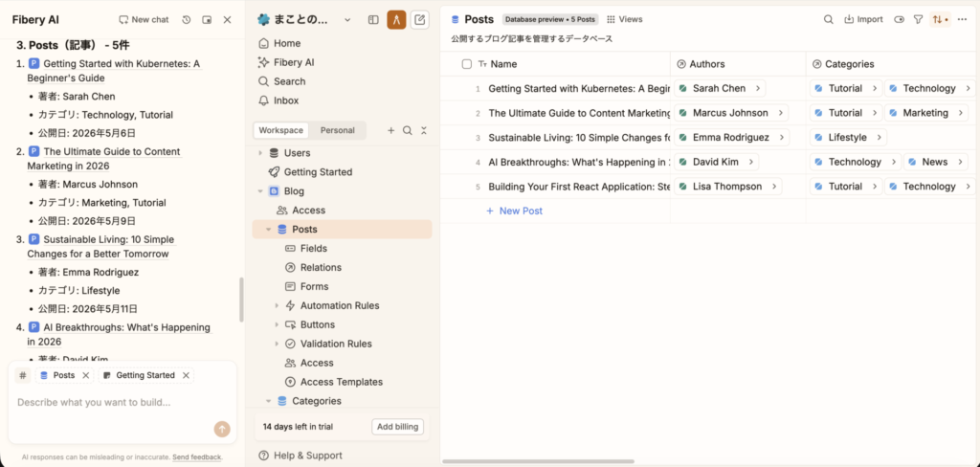Collapse the Blog space

tap(260, 191)
